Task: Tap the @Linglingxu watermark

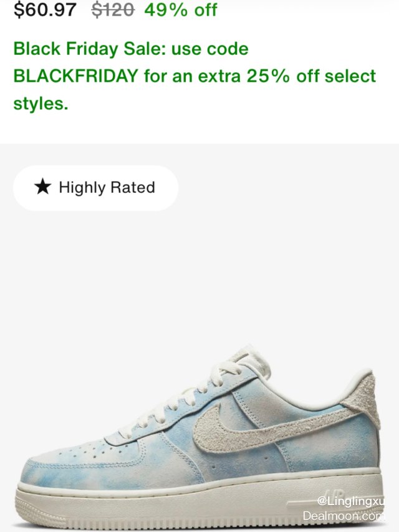Action: click(x=350, y=502)
